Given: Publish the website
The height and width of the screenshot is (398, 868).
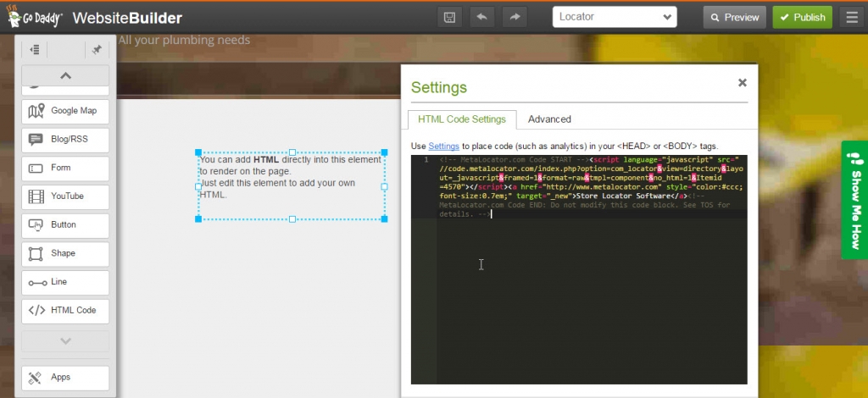Looking at the screenshot, I should tap(802, 17).
